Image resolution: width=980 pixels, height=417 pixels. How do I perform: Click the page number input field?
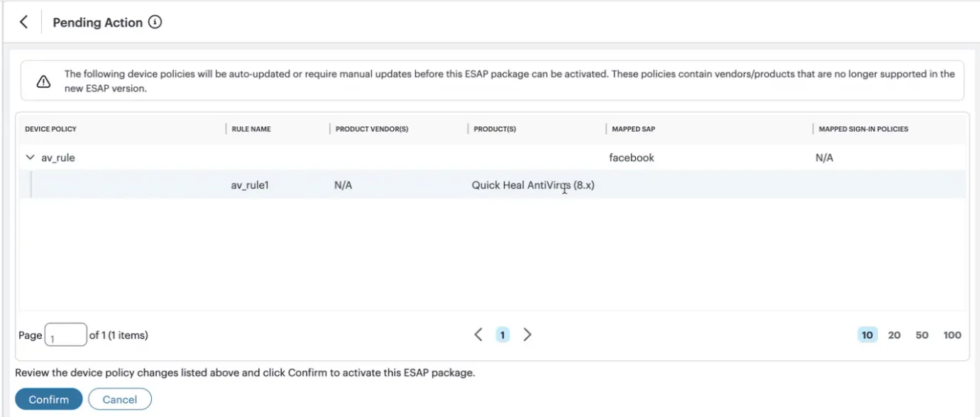tap(65, 335)
